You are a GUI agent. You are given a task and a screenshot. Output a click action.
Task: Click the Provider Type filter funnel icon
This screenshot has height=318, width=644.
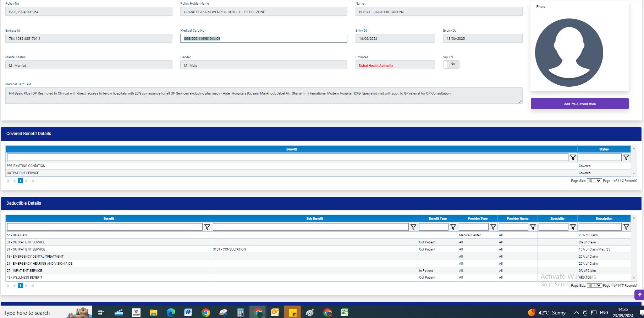[493, 227]
